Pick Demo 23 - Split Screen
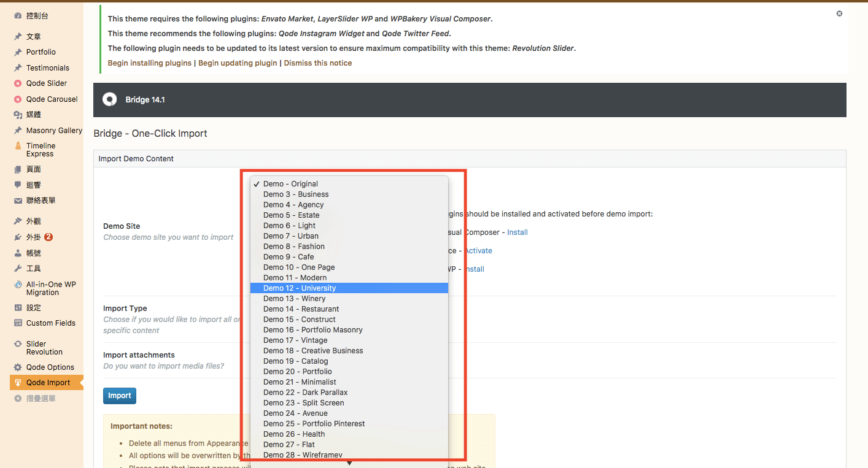 click(x=349, y=403)
